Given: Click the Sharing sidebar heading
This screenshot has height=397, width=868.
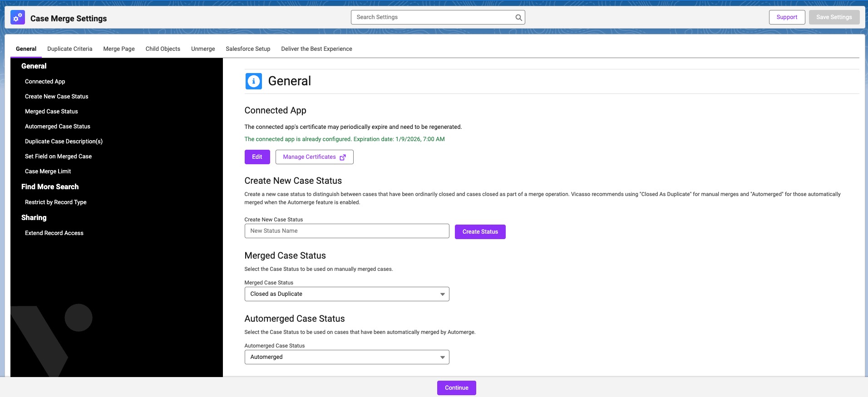Looking at the screenshot, I should [x=34, y=218].
